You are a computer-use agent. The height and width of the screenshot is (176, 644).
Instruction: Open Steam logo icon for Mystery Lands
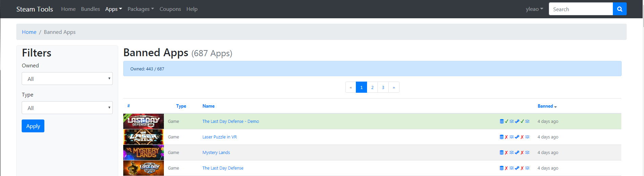click(x=517, y=152)
